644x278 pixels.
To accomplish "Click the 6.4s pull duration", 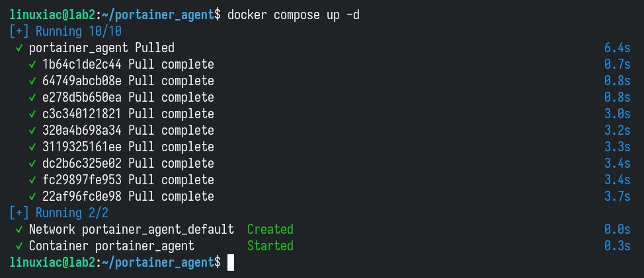I will 618,48.
